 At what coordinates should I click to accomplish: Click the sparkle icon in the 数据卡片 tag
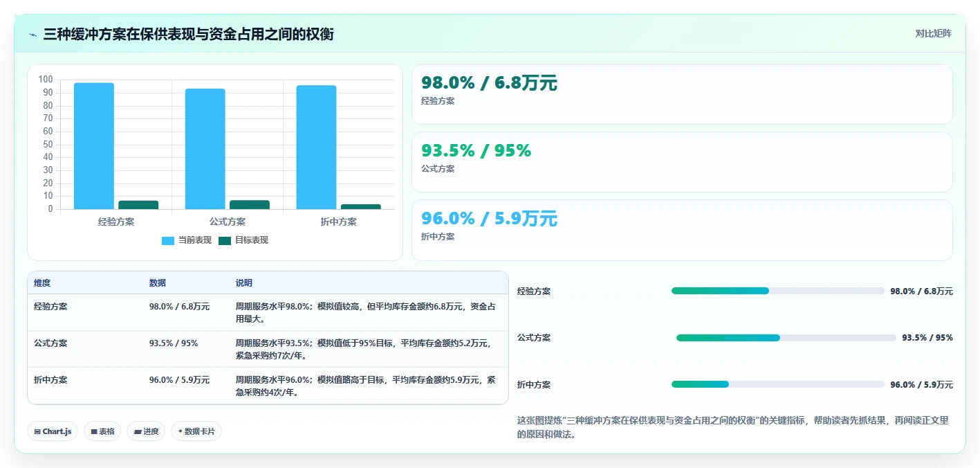point(181,431)
